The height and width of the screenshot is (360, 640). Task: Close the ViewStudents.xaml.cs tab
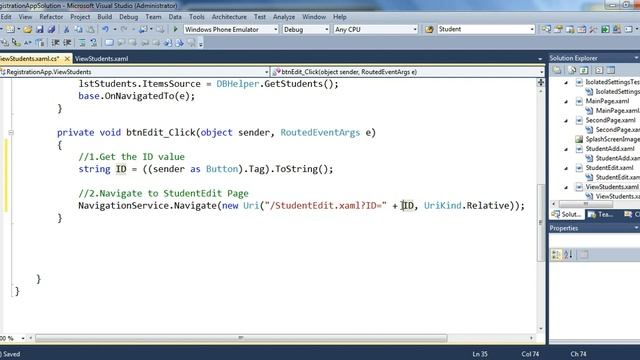tap(67, 58)
